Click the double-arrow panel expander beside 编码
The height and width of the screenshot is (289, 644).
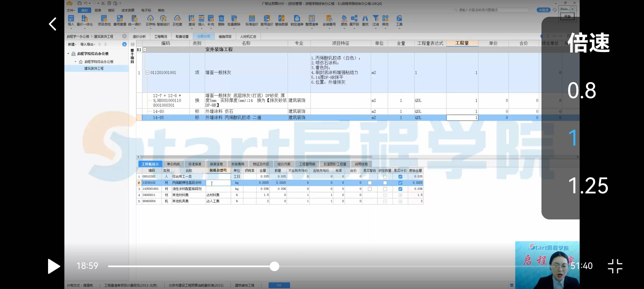[132, 44]
